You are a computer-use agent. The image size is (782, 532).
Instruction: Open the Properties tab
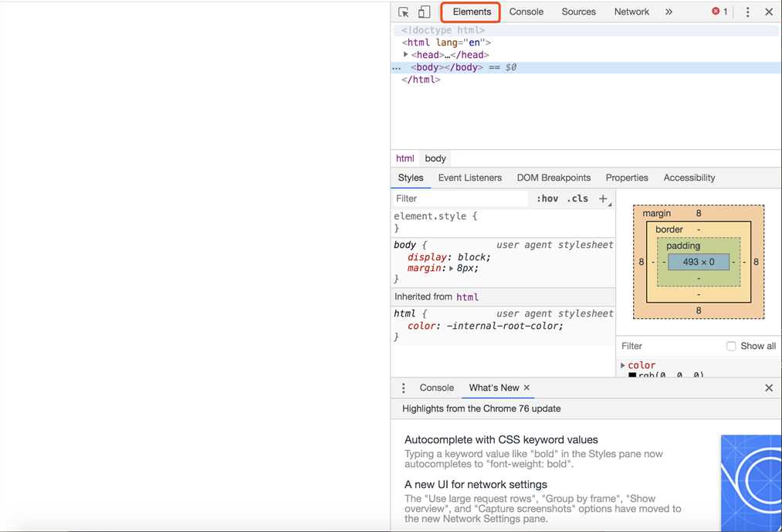(x=627, y=178)
